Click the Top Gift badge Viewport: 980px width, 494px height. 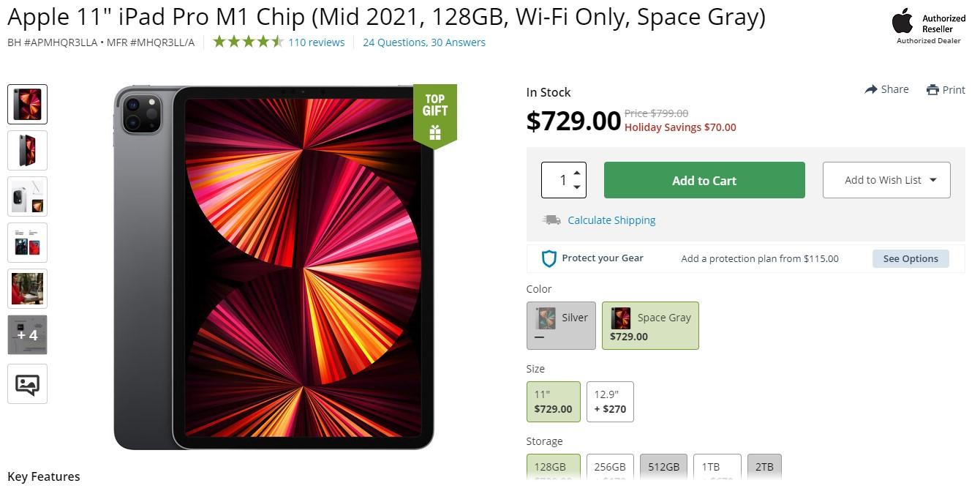[434, 115]
